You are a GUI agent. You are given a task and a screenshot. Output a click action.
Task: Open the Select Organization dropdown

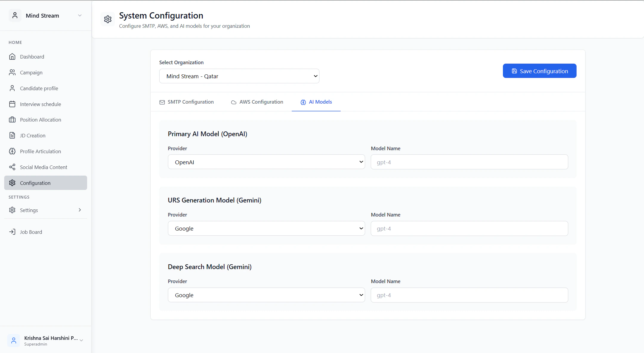(x=239, y=76)
